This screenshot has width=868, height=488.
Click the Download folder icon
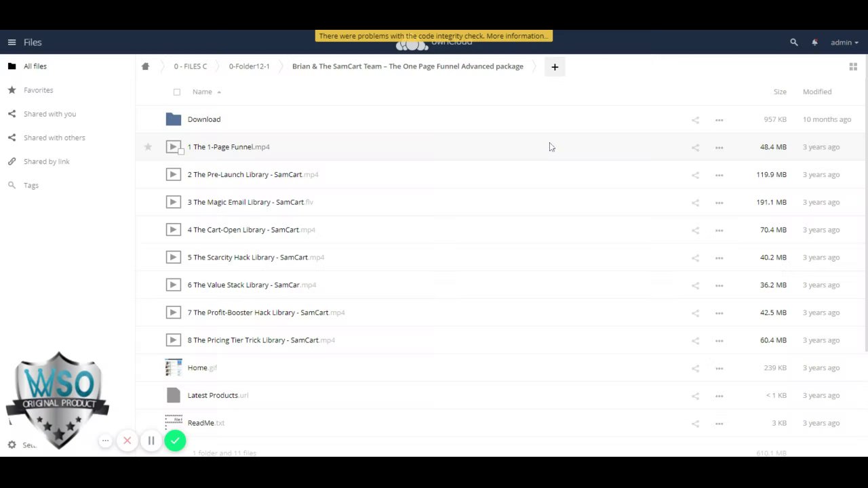pyautogui.click(x=174, y=119)
